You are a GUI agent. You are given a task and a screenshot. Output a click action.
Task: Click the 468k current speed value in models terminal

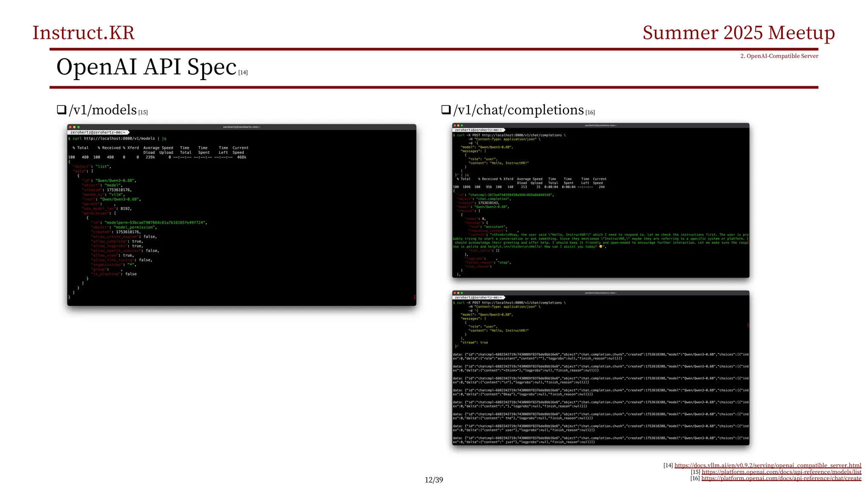[x=242, y=157]
